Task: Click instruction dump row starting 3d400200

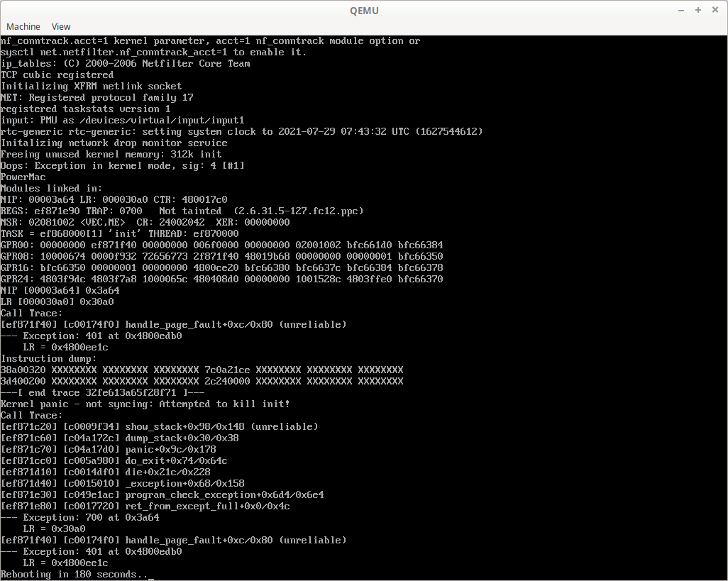Action: click(x=202, y=382)
